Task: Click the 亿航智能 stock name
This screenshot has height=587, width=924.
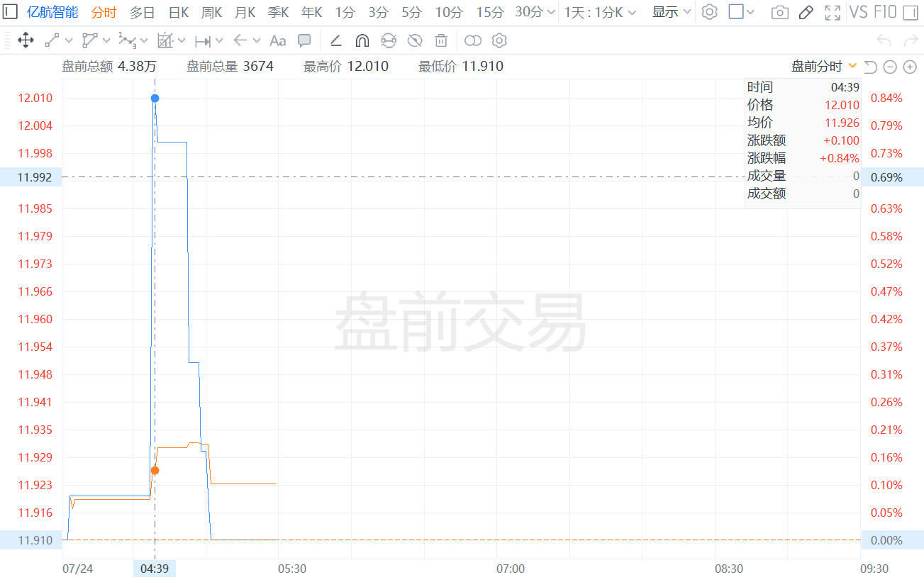Action: [52, 12]
